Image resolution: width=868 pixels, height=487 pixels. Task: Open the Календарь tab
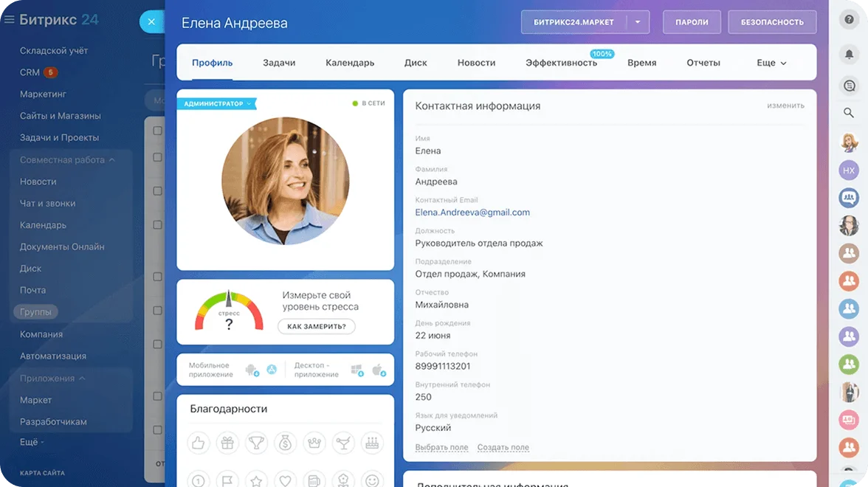(350, 63)
